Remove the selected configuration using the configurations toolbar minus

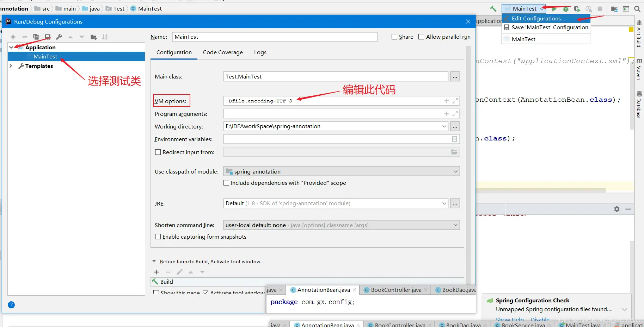pyautogui.click(x=24, y=37)
